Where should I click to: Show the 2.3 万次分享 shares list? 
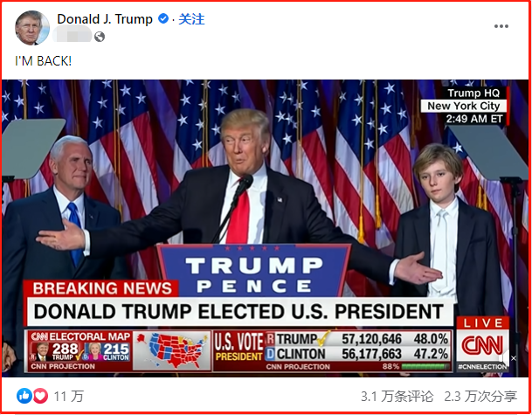click(480, 396)
